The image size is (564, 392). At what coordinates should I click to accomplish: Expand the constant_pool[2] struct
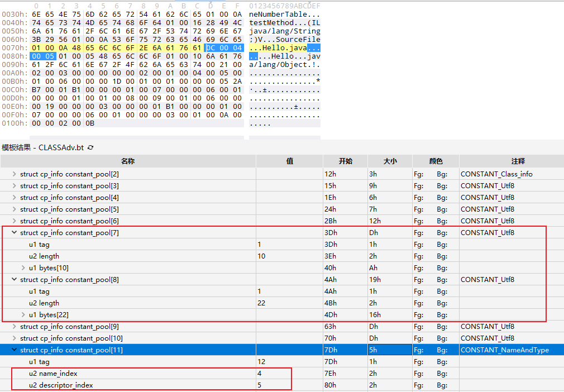(15, 174)
